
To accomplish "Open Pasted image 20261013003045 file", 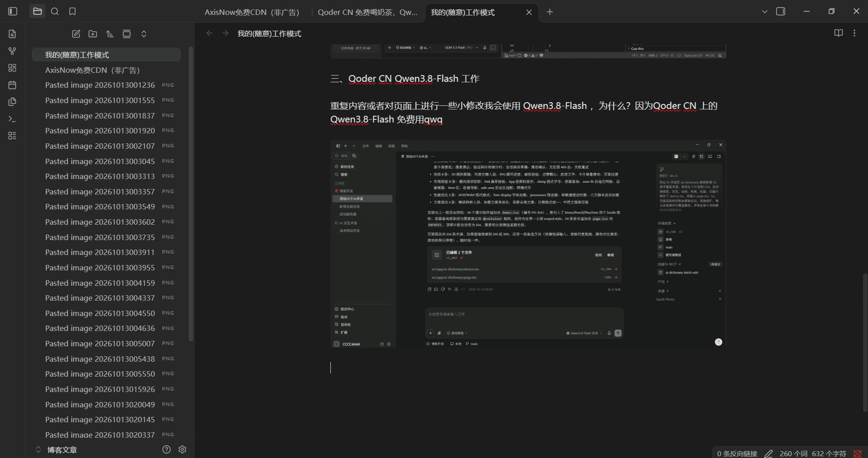I will click(x=106, y=161).
